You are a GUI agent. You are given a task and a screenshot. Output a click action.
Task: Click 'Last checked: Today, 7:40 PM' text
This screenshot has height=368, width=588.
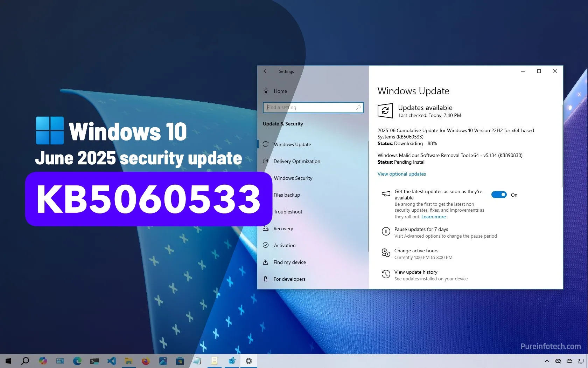coord(429,115)
